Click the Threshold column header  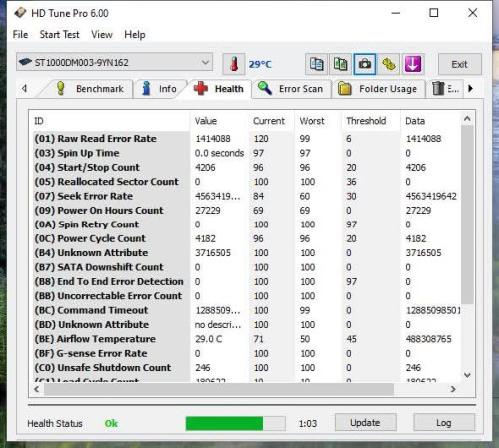(371, 121)
